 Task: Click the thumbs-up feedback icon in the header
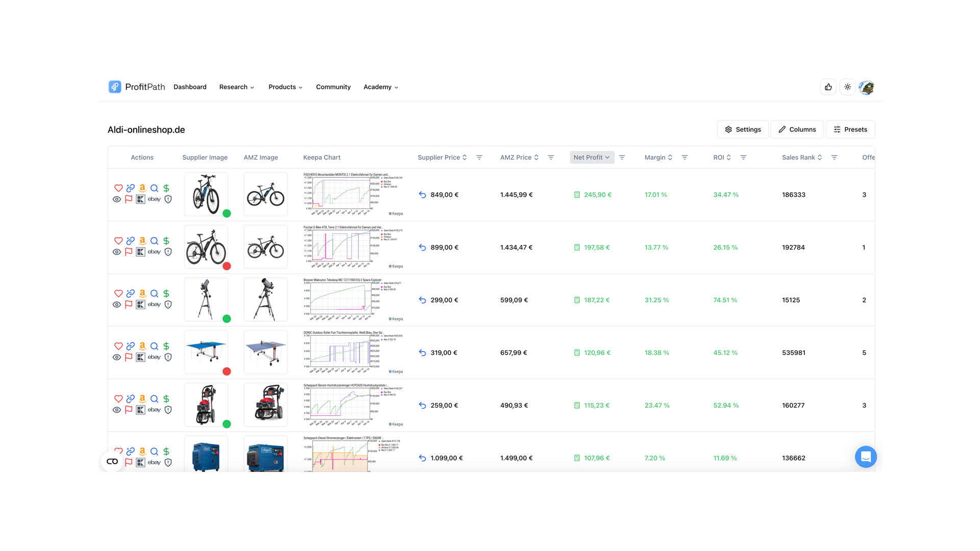pyautogui.click(x=828, y=87)
